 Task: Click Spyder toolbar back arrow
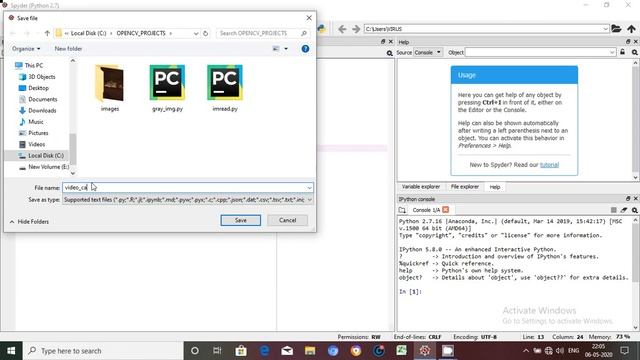[342, 29]
